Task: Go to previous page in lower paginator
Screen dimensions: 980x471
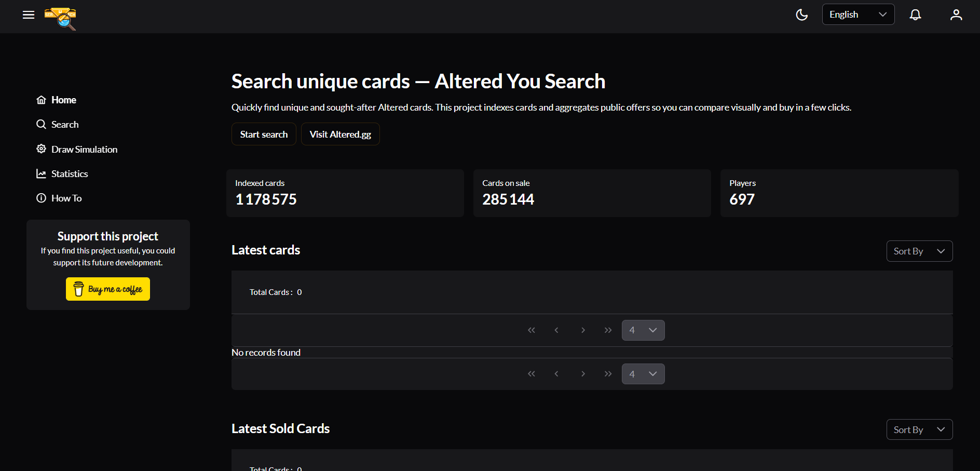Action: click(x=556, y=374)
